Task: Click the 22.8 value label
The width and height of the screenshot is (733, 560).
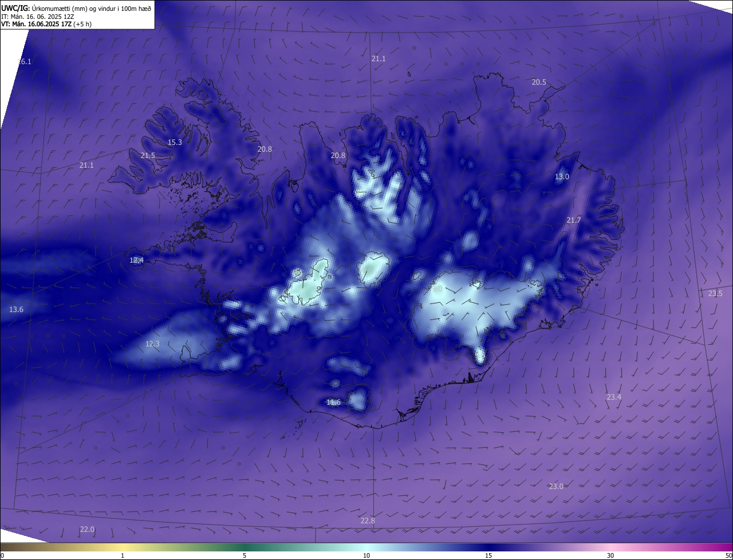Action: coord(368,521)
